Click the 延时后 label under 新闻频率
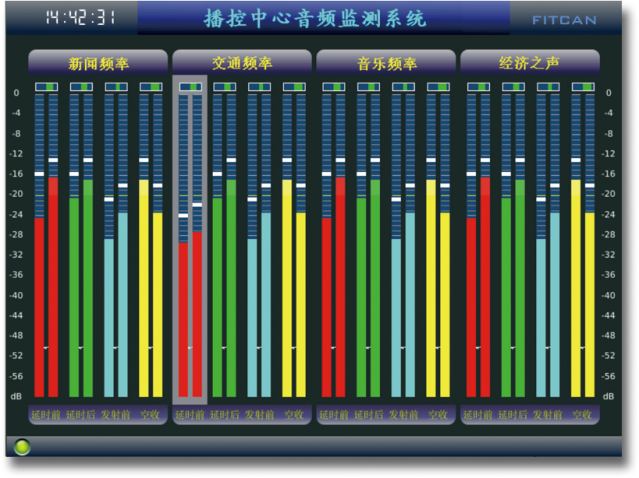This screenshot has width=639, height=478. point(81,415)
